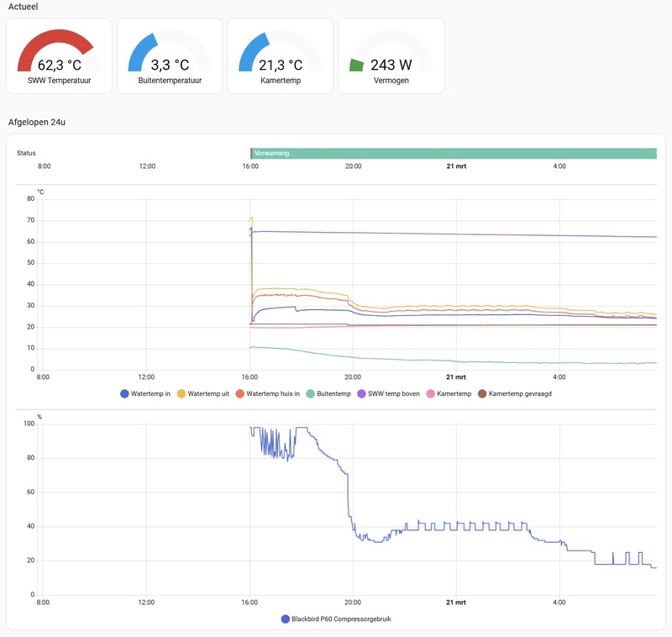Open the Kamertemp gauge card
The width and height of the screenshot is (672, 637).
point(281,55)
